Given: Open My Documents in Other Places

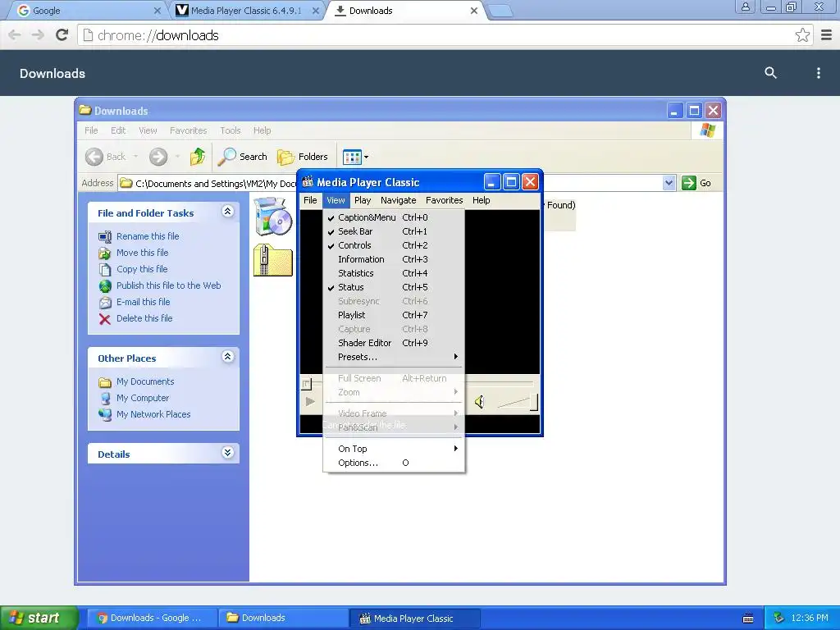Looking at the screenshot, I should 145,382.
